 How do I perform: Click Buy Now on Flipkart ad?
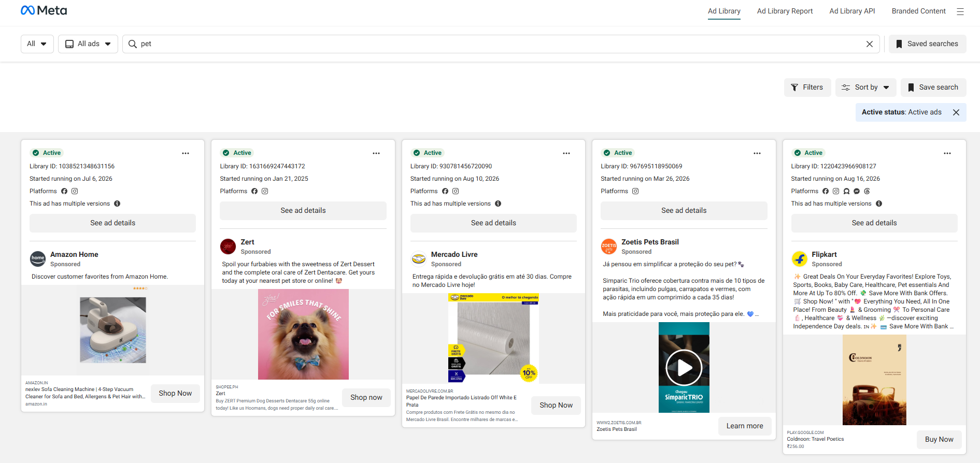(939, 440)
